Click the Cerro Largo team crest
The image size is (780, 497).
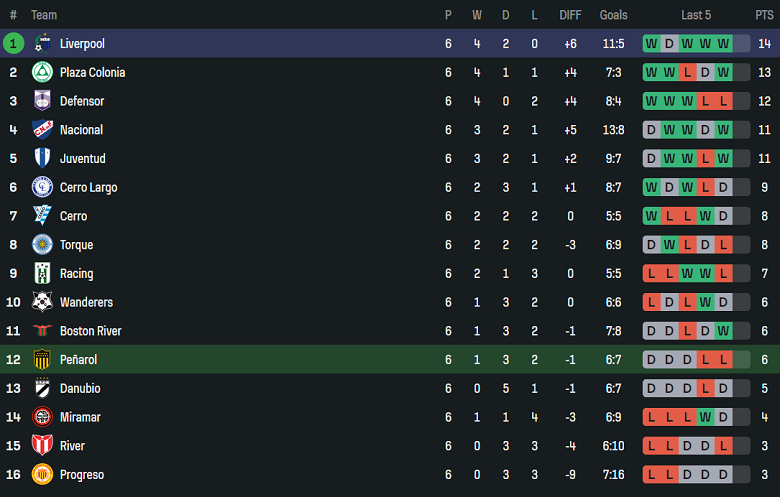click(x=42, y=187)
